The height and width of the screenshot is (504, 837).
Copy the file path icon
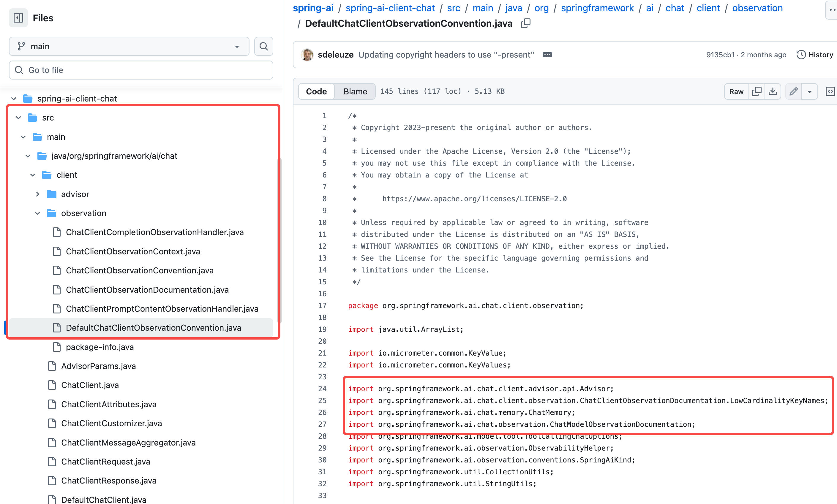[525, 23]
